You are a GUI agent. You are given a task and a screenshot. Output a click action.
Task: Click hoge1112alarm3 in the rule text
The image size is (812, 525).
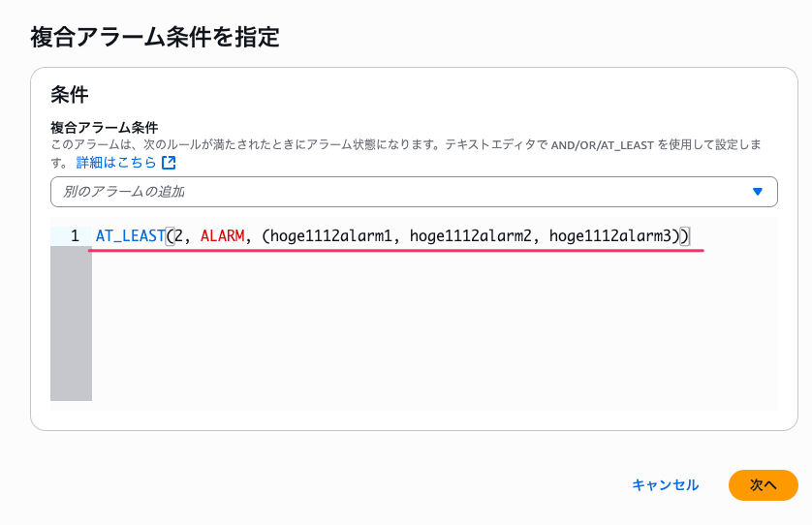[x=610, y=236]
